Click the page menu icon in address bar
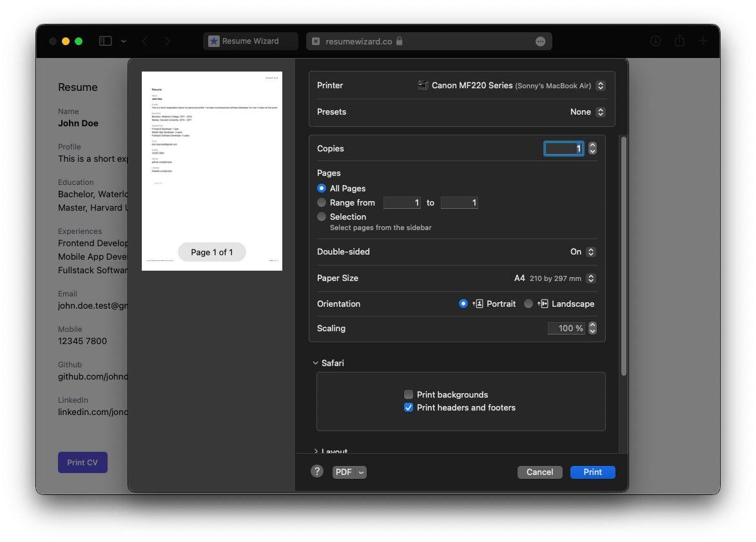 tap(540, 41)
